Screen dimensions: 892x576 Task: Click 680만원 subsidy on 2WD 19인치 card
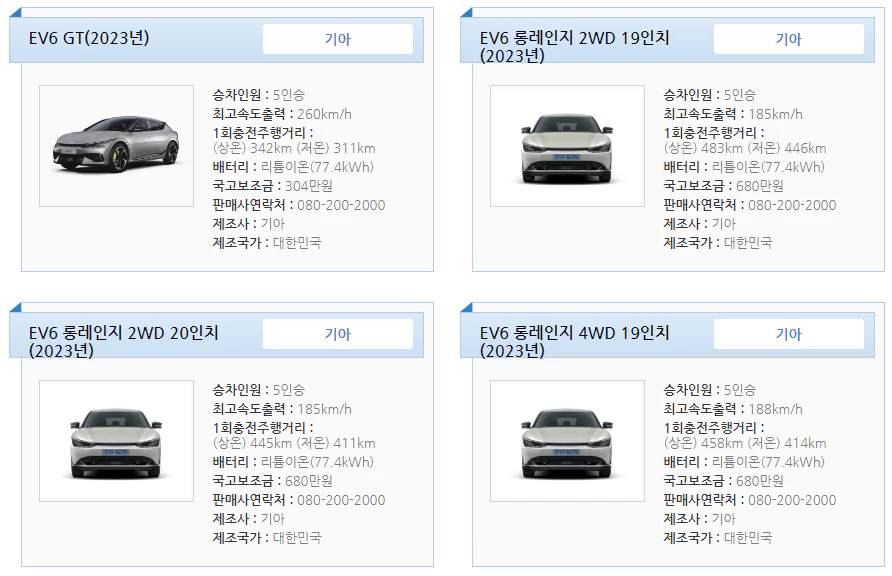coord(760,186)
